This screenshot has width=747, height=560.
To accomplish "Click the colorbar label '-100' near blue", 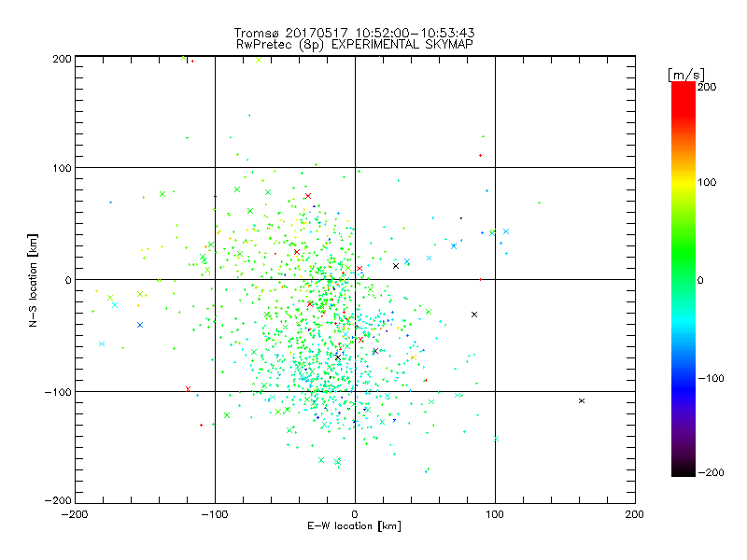I will point(711,379).
